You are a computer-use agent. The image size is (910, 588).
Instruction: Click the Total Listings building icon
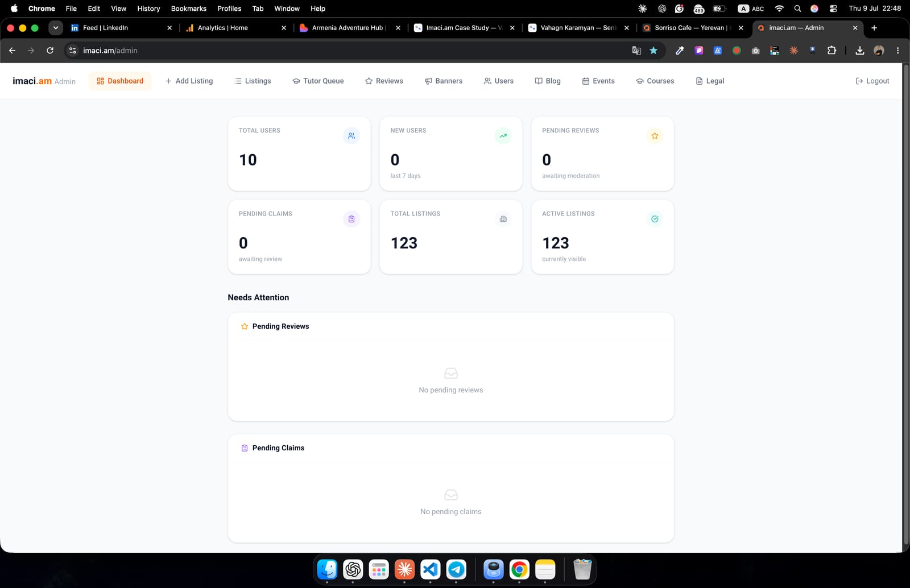503,219
